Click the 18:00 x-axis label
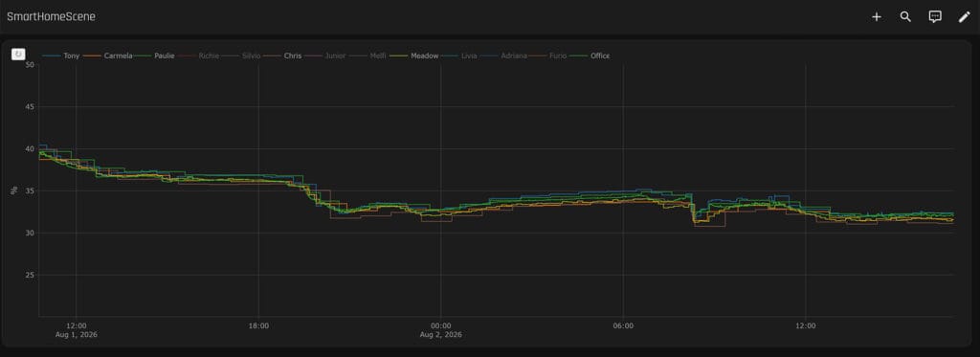Viewport: 980px width, 357px height. tap(258, 325)
